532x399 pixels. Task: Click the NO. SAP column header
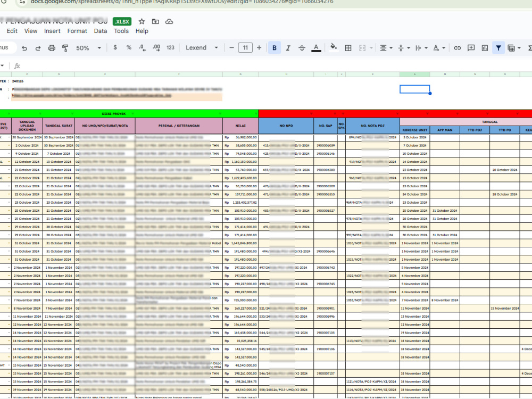tap(326, 126)
